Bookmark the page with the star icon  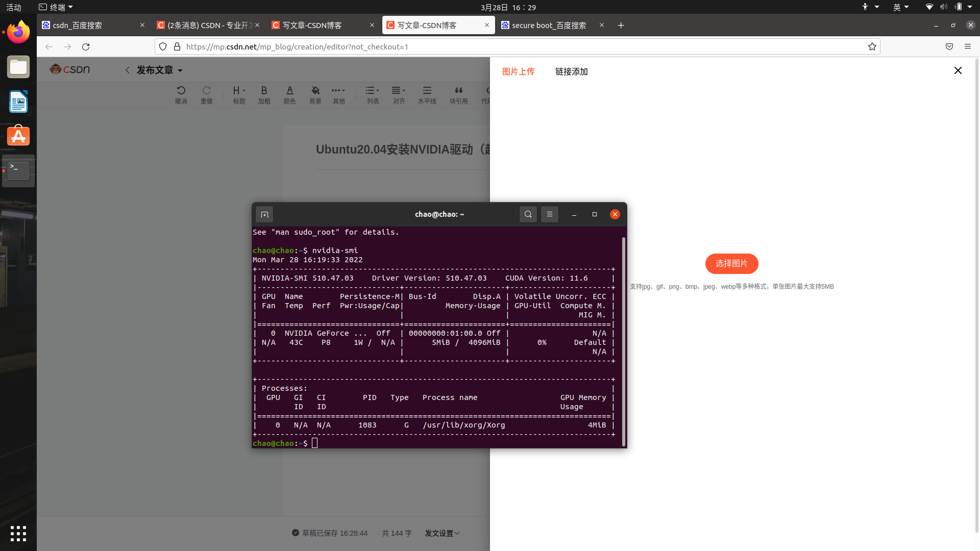click(x=872, y=46)
